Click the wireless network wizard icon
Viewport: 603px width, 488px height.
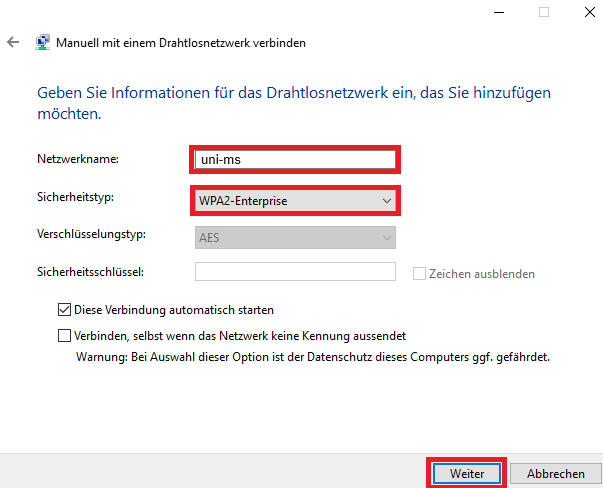point(43,43)
